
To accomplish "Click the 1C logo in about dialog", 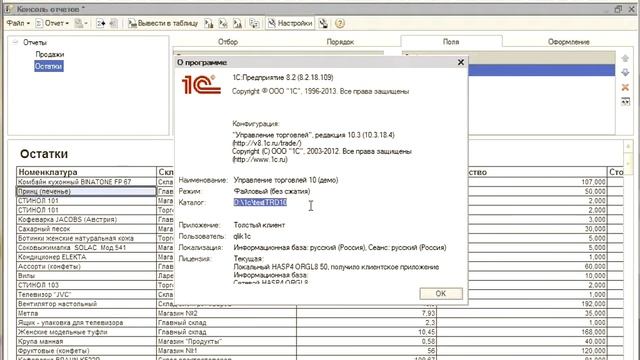I will [201, 84].
